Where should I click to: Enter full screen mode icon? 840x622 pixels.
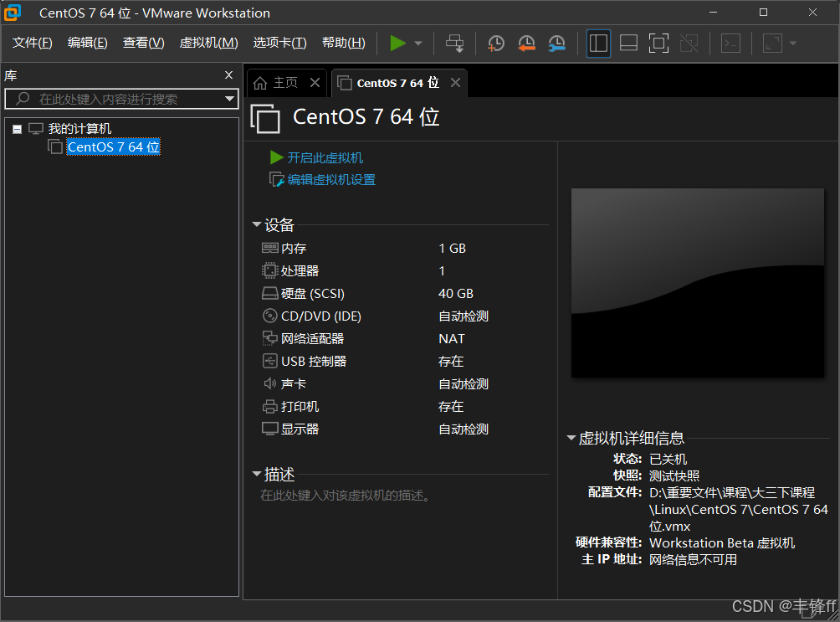658,43
